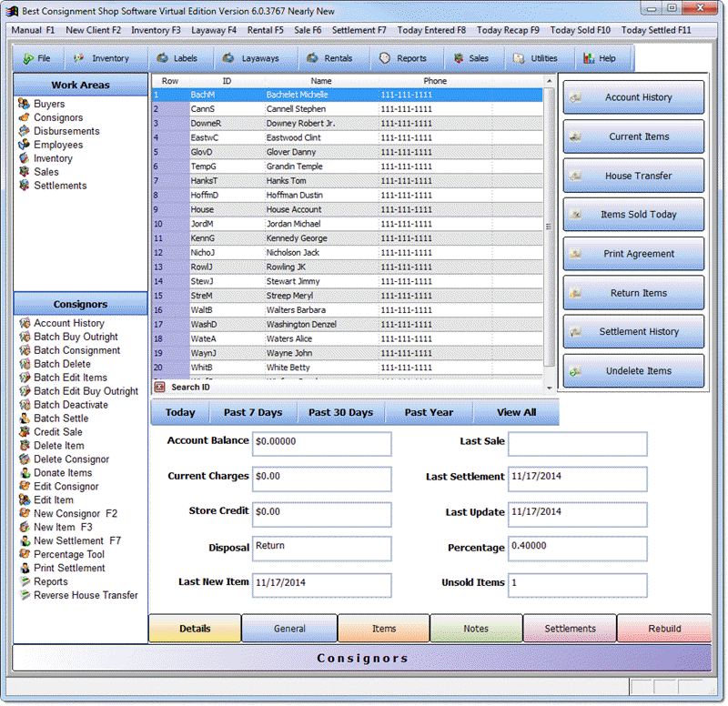Open the Labels toolbar icon

(x=179, y=57)
